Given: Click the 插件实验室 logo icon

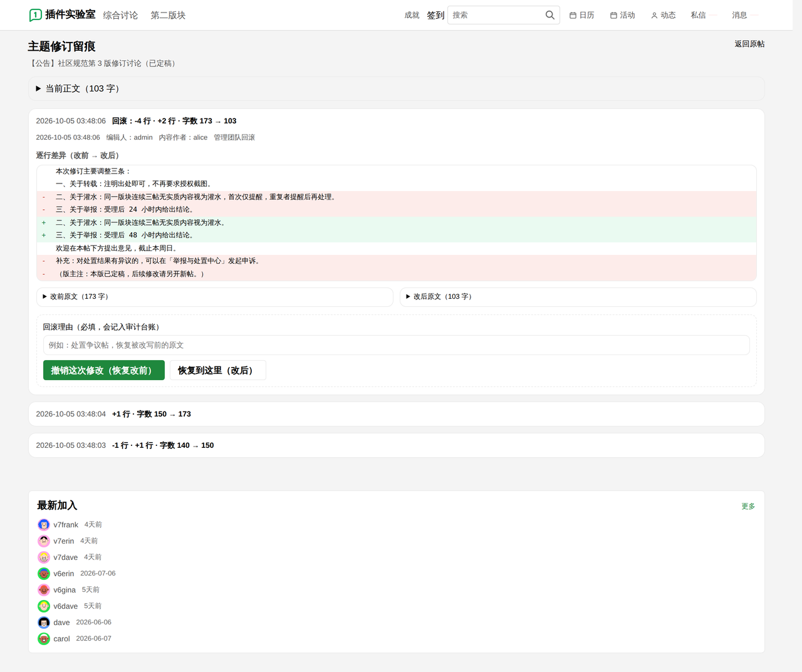Looking at the screenshot, I should (36, 15).
